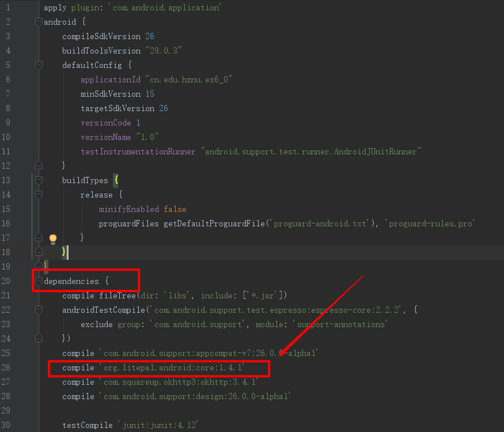Click line number 26 in gutter
504x432 pixels.
(6, 367)
